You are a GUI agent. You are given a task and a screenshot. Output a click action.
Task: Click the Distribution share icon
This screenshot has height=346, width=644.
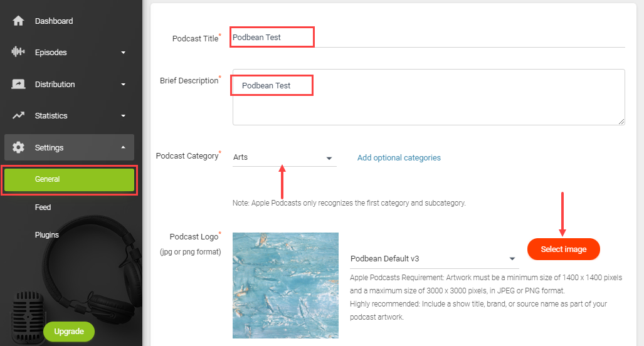pyautogui.click(x=18, y=84)
